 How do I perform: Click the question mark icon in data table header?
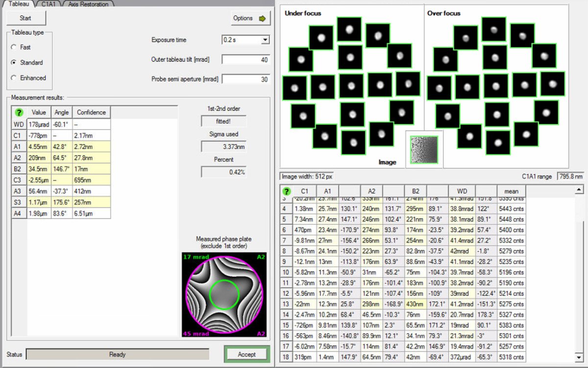(287, 191)
